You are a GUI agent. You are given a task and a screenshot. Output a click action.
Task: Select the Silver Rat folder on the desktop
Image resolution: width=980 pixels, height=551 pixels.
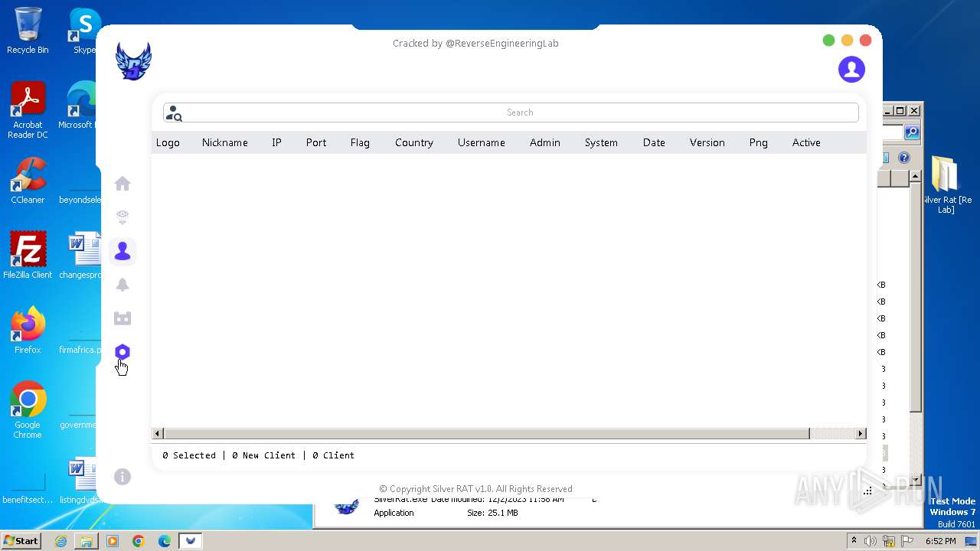(x=946, y=184)
